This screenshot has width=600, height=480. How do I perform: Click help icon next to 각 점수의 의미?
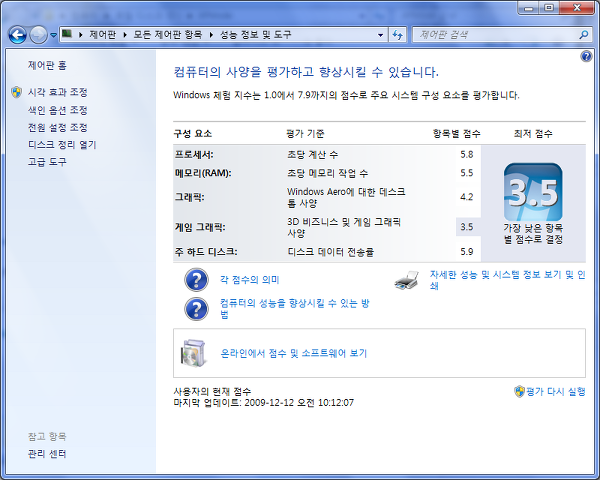196,280
